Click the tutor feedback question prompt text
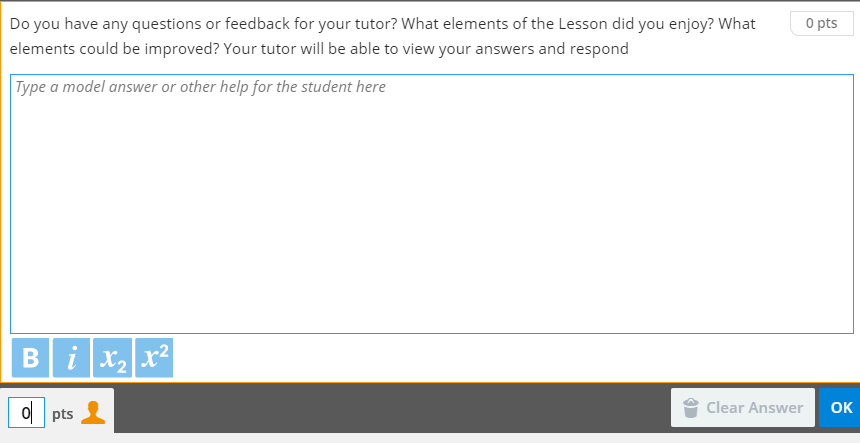Image resolution: width=860 pixels, height=443 pixels. tap(382, 23)
